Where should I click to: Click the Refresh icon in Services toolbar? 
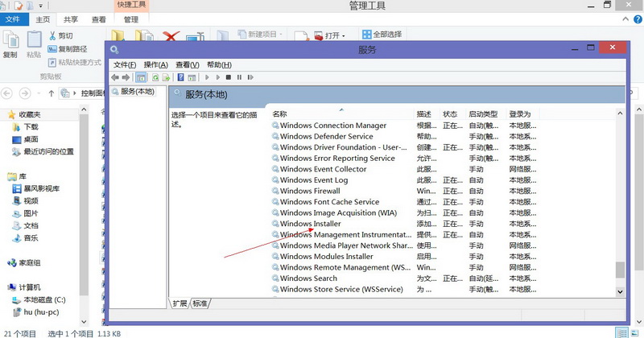[155, 77]
